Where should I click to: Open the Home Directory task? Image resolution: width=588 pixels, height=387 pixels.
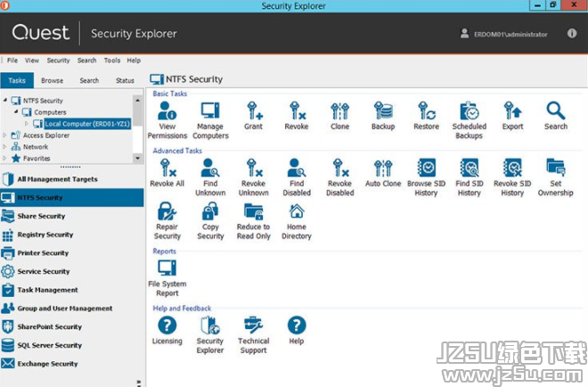point(297,221)
